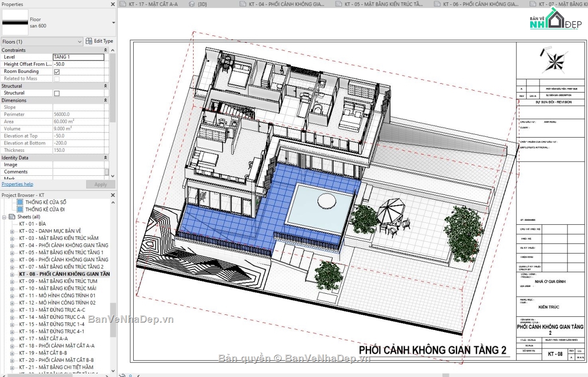Expand the KT - 08 sheet node
Screen dimensions: 588x377
click(12, 274)
